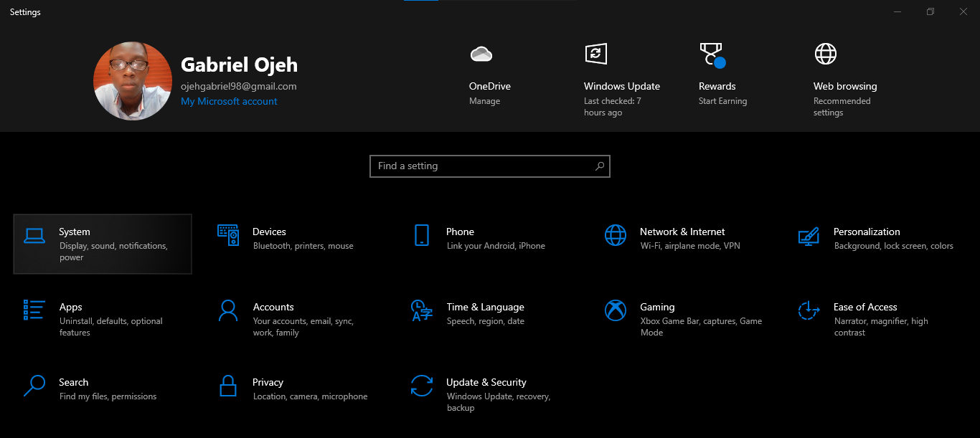Click the OneDrive Manage text
980x438 pixels.
click(485, 101)
